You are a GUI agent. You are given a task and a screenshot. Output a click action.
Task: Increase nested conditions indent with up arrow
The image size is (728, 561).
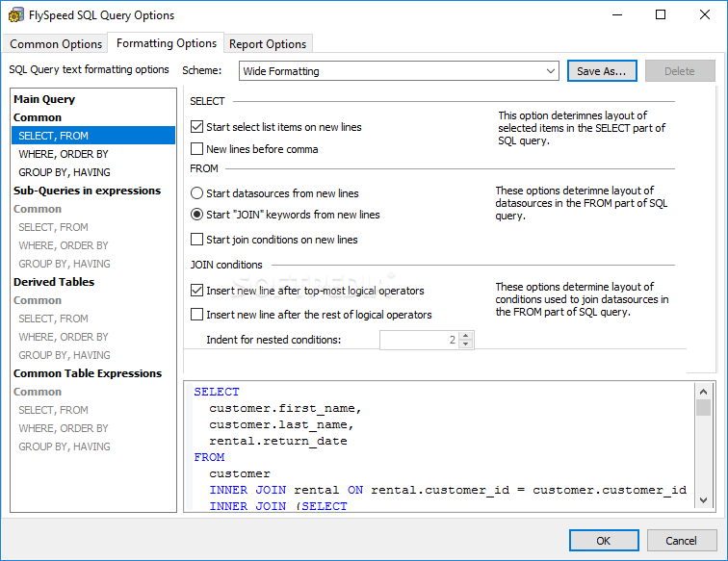click(466, 335)
